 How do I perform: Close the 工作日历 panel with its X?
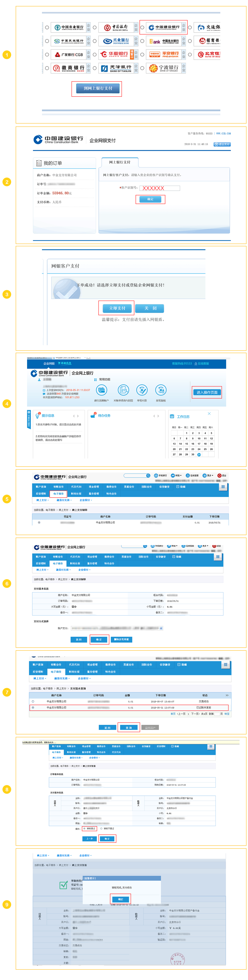209,414
